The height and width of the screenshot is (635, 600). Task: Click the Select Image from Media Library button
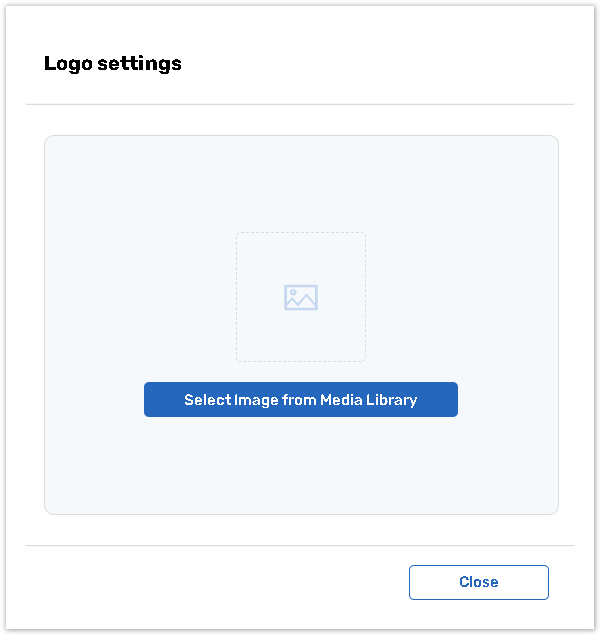point(301,399)
